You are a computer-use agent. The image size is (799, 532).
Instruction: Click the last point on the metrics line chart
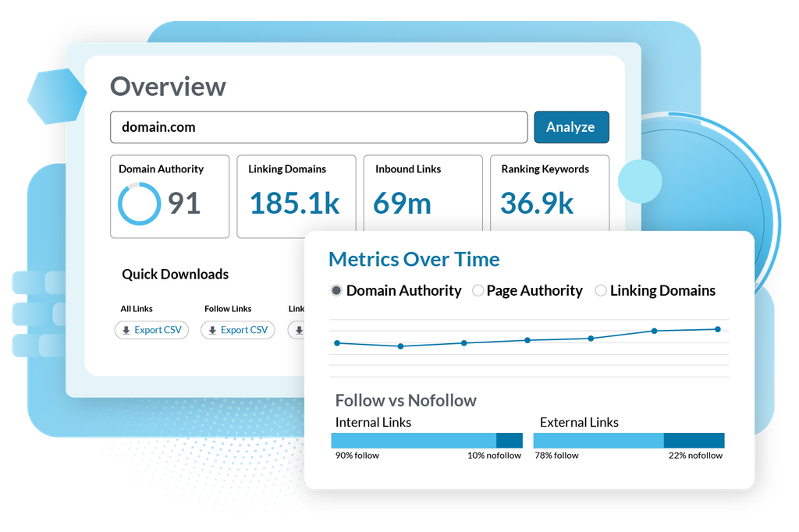718,329
